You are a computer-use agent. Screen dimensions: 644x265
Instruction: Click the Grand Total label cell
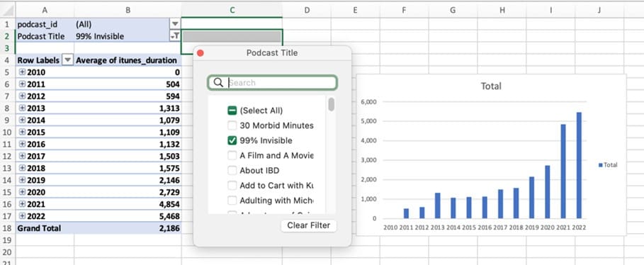click(x=45, y=228)
